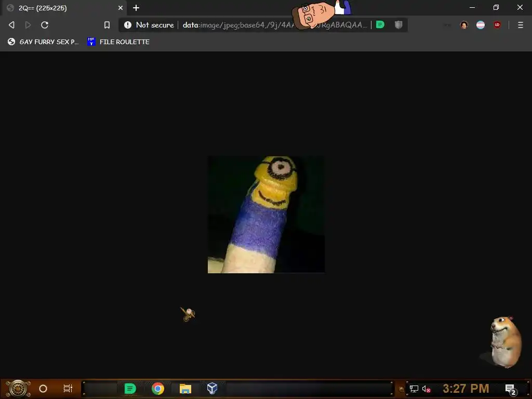Click the 3:27 PM clock
The height and width of the screenshot is (399, 532).
tap(466, 389)
